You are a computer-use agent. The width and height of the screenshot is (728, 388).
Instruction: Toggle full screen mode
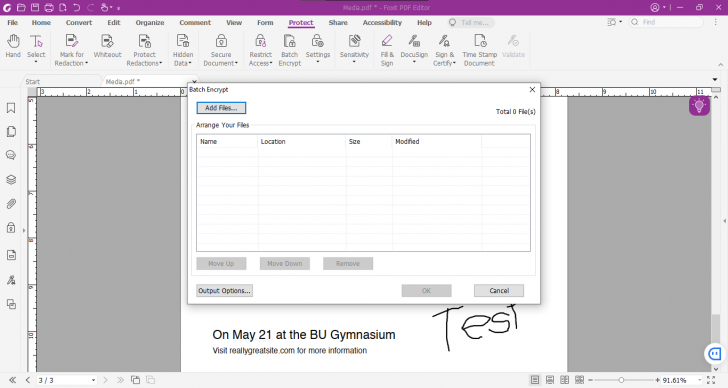tap(711, 380)
